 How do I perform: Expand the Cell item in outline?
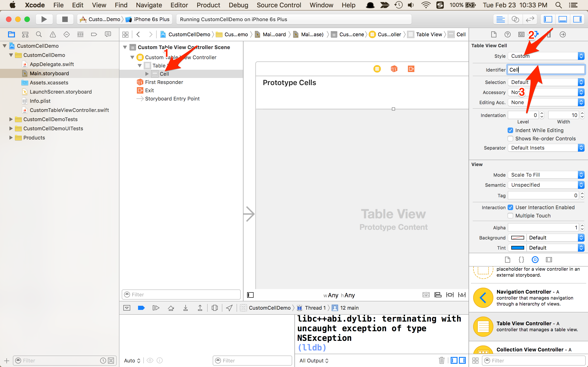point(147,74)
